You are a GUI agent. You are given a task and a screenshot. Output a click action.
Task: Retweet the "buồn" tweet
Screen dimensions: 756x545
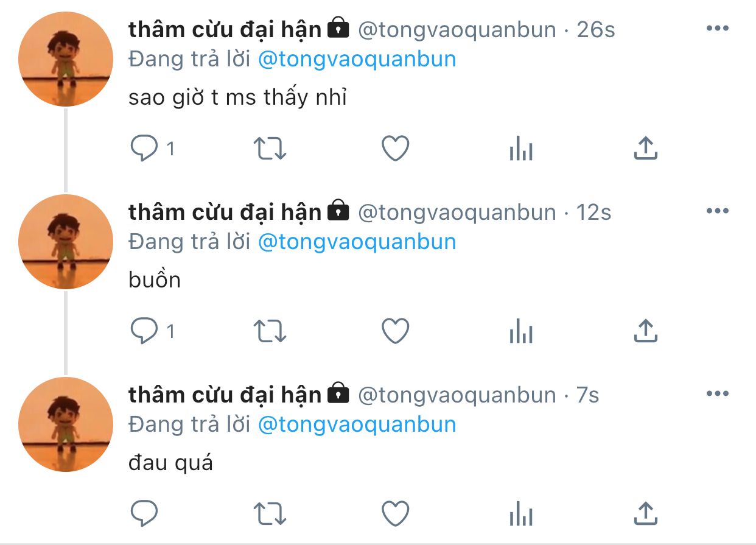(270, 331)
